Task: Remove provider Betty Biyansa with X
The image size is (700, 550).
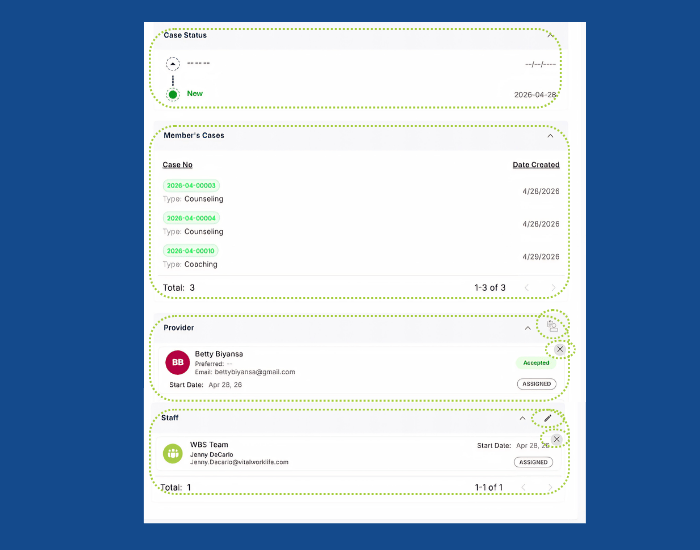Action: [560, 349]
